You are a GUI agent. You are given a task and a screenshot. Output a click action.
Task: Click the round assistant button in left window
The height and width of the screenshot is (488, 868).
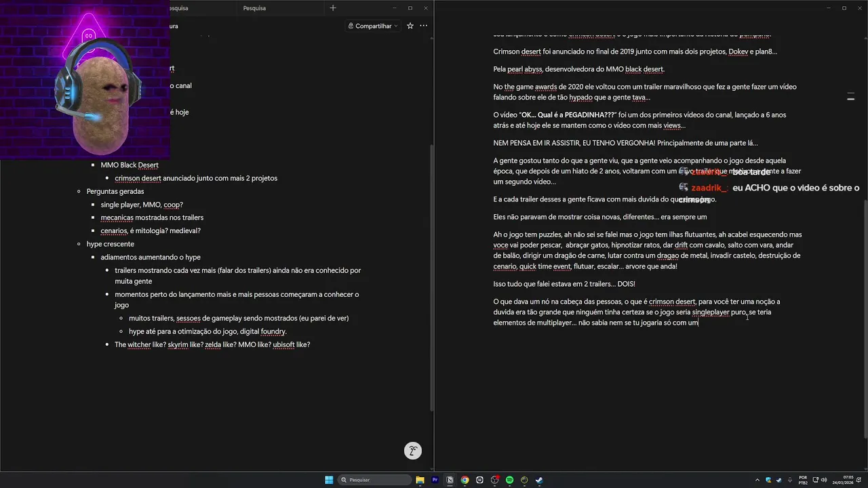pyautogui.click(x=412, y=451)
